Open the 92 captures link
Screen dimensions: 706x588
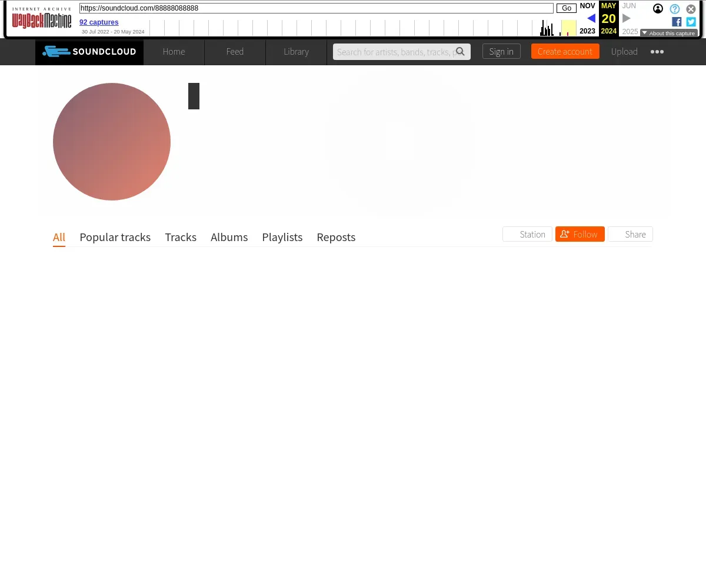tap(99, 22)
